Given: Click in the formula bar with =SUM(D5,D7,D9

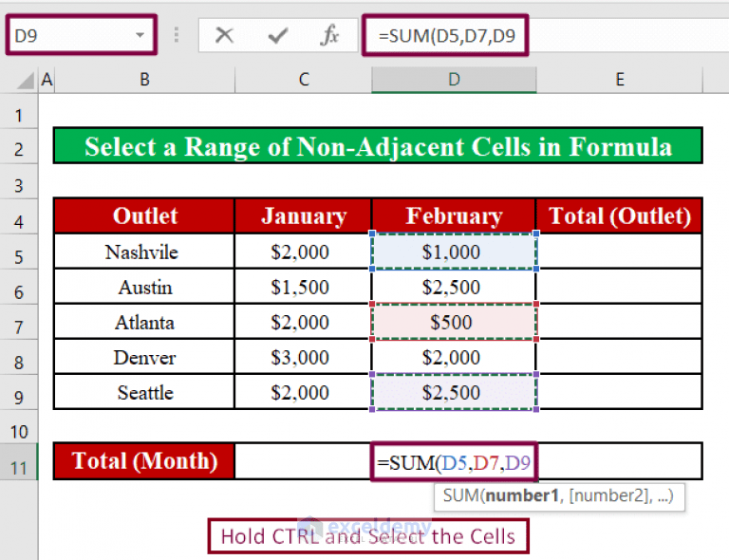Looking at the screenshot, I should pos(445,35).
